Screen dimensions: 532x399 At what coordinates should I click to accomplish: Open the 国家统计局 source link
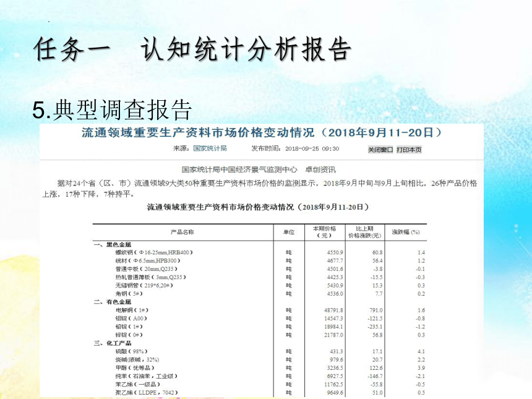tap(210, 148)
